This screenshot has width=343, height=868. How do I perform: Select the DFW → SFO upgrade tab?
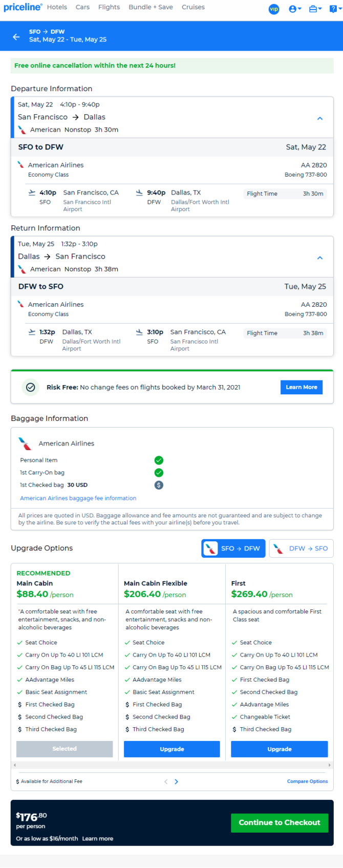301,548
